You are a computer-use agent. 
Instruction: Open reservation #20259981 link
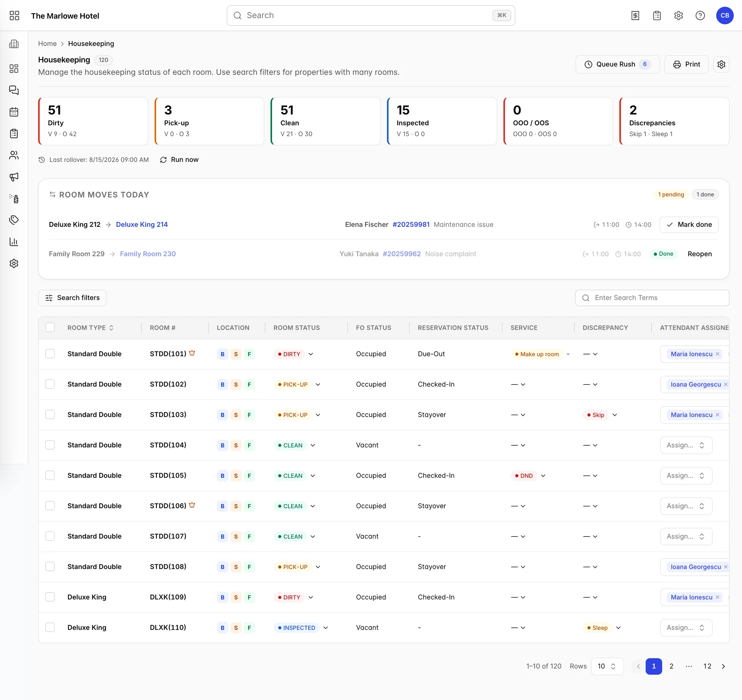coord(411,225)
